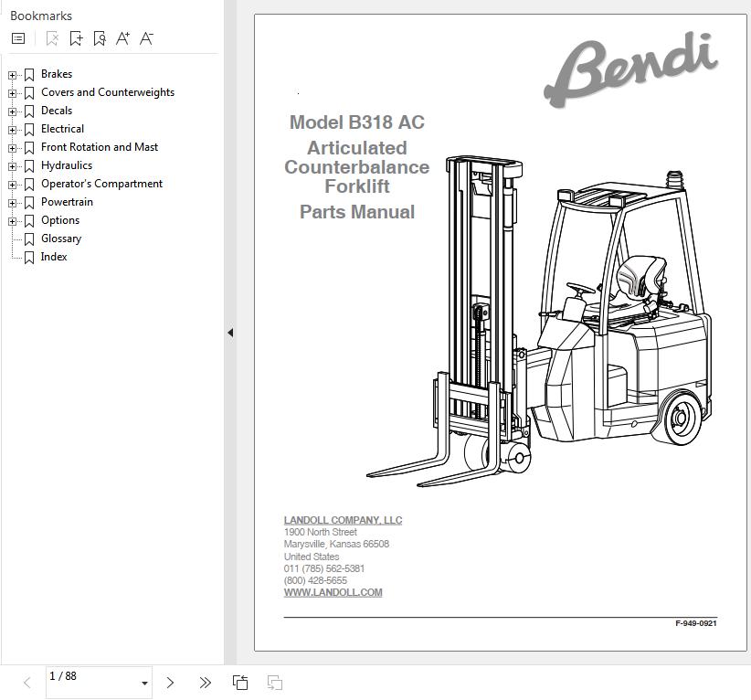Open the Glossary bookmark
The height and width of the screenshot is (700, 751).
[x=61, y=239]
